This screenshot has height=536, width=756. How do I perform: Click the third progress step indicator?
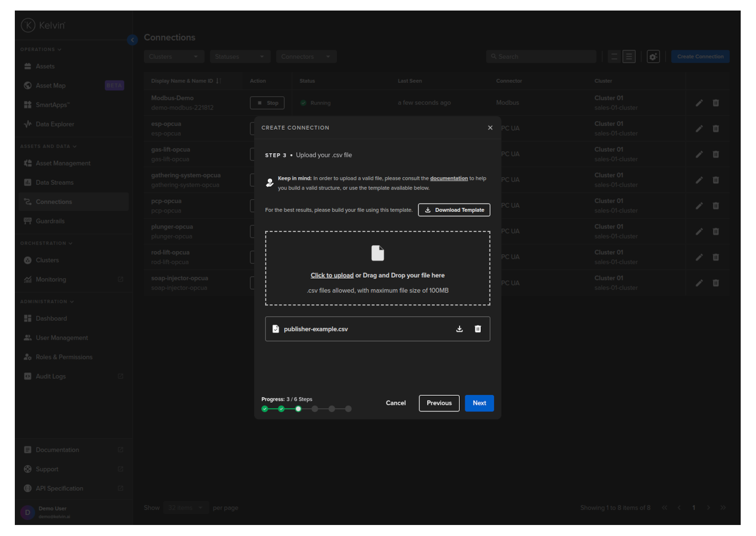(298, 409)
